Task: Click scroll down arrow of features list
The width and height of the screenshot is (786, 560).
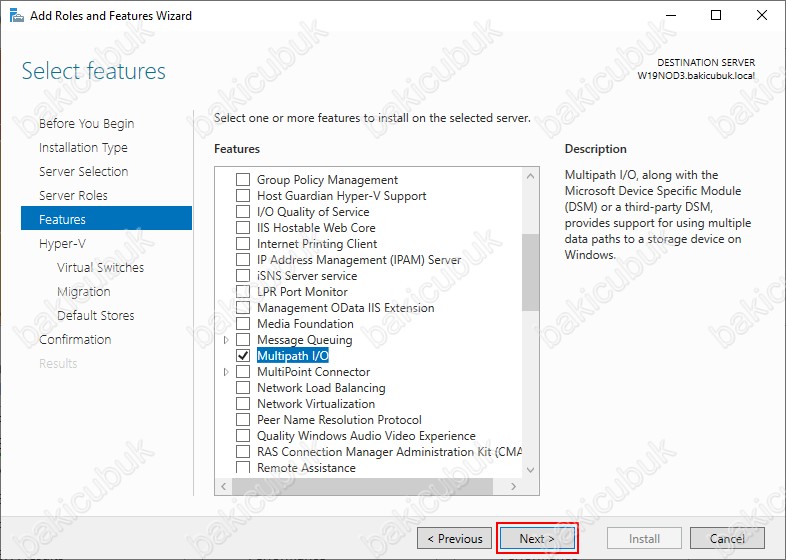Action: [x=530, y=470]
